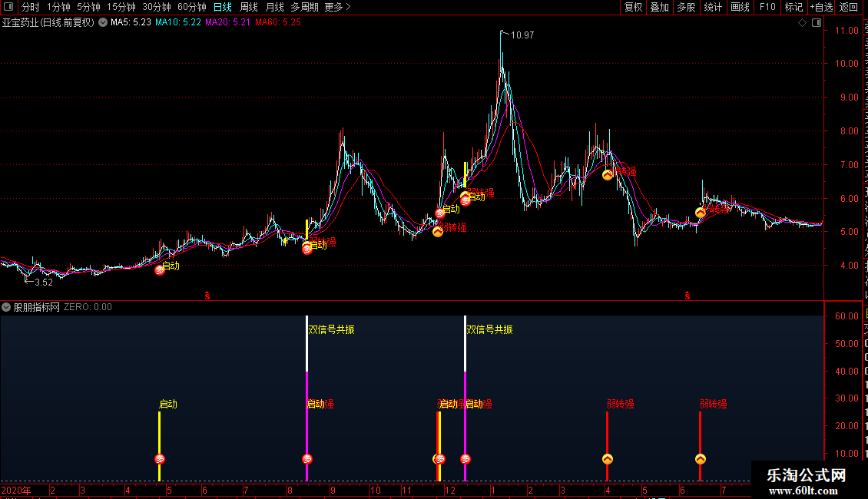Select the 60分钟 period tab
Viewport: 868px width, 499px height.
(191, 7)
